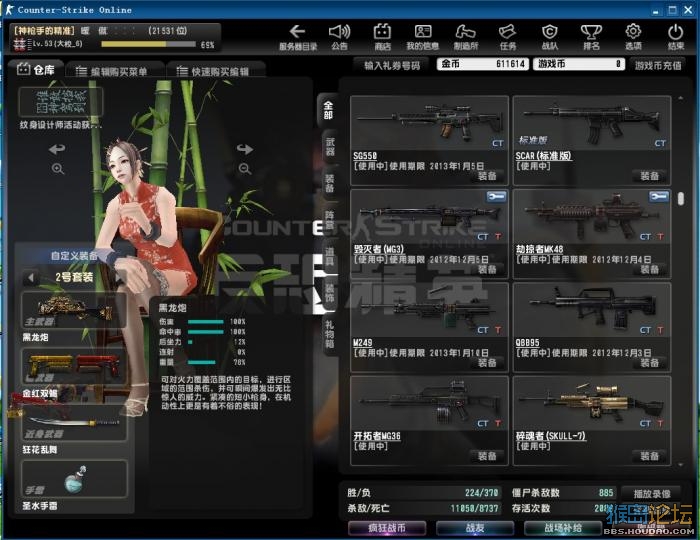Click the SG550 weapon image

(429, 123)
